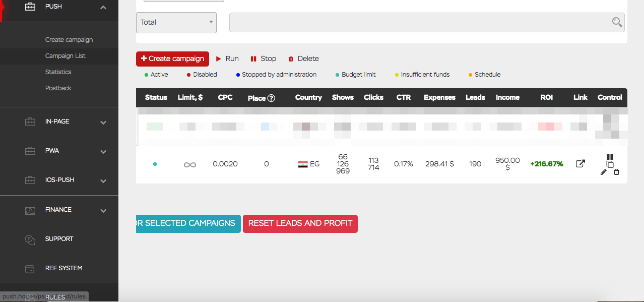
Task: Open the EG campaign external link icon
Action: (x=581, y=163)
